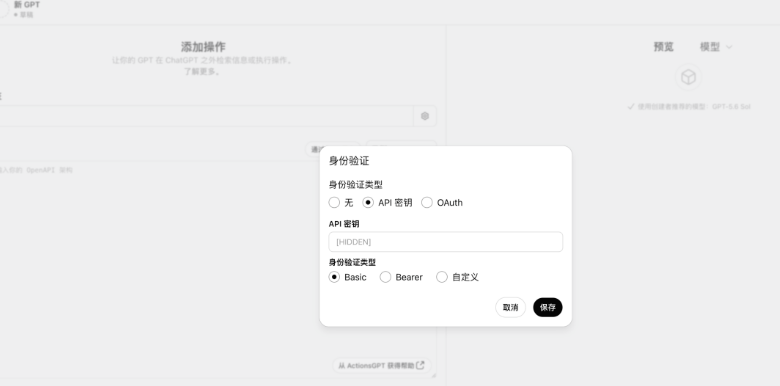Open the 了解更多 link
Image resolution: width=780 pixels, height=386 pixels.
(x=202, y=72)
